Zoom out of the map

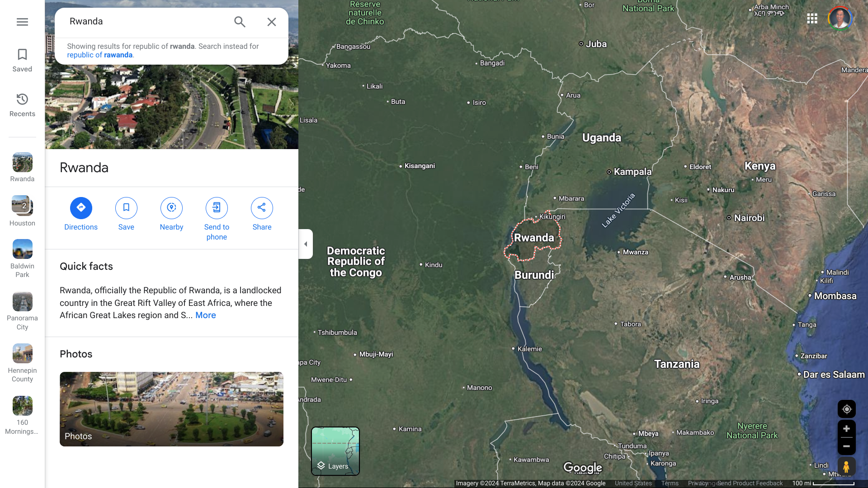pos(846,446)
